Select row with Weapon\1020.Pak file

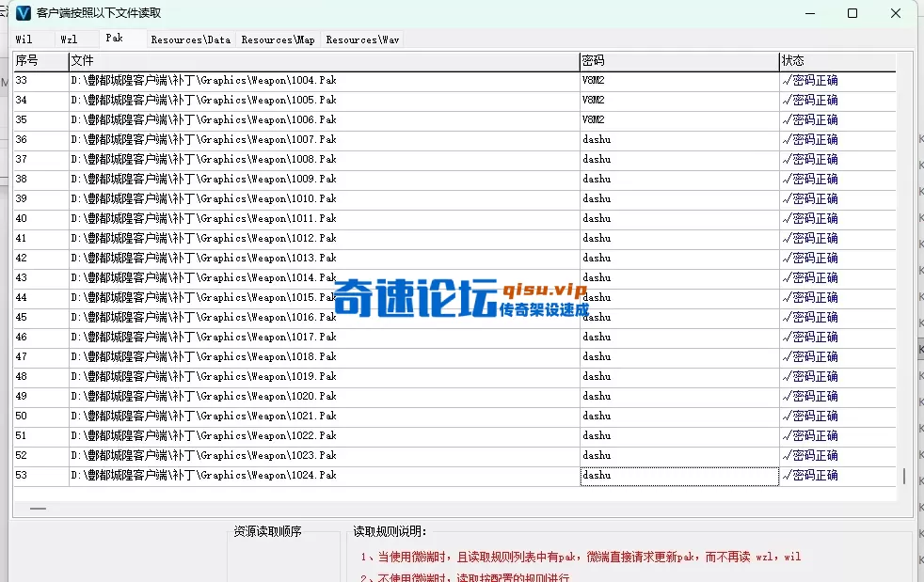[x=454, y=397]
